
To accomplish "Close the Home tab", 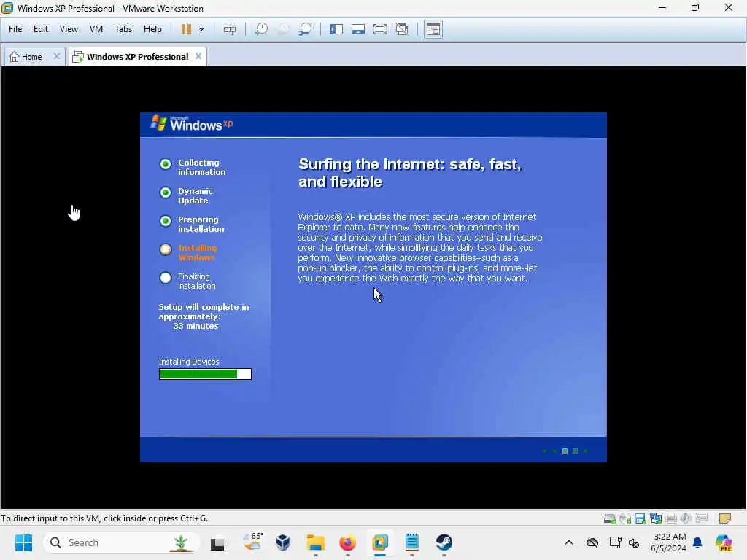I will coord(57,56).
